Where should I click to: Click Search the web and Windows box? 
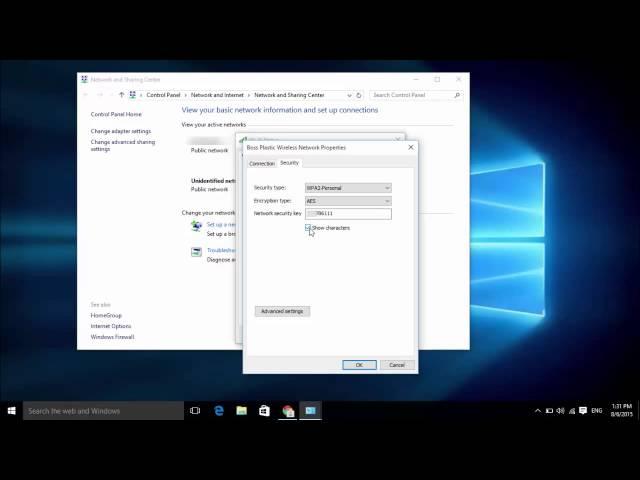103,411
